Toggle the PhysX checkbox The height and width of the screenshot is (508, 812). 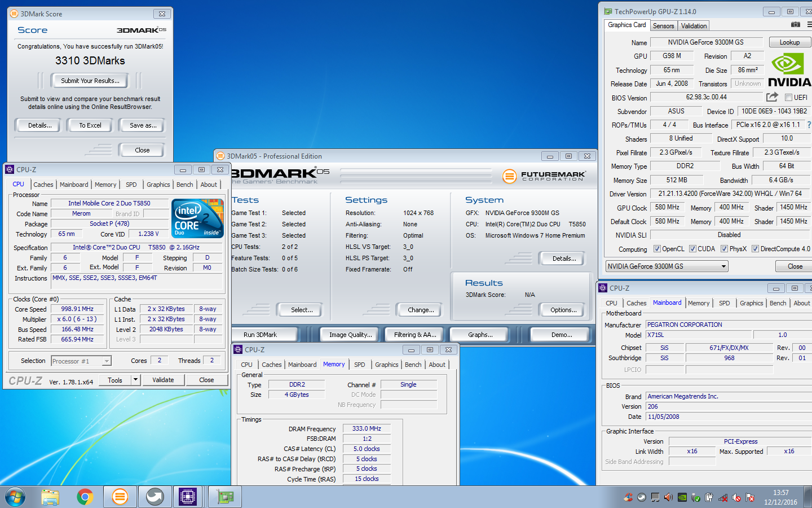tap(724, 249)
